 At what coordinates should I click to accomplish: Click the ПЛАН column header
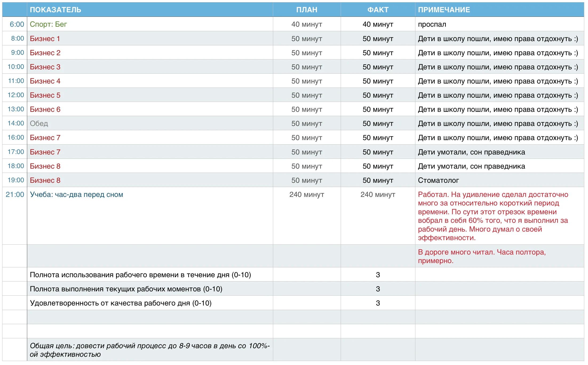tap(307, 10)
